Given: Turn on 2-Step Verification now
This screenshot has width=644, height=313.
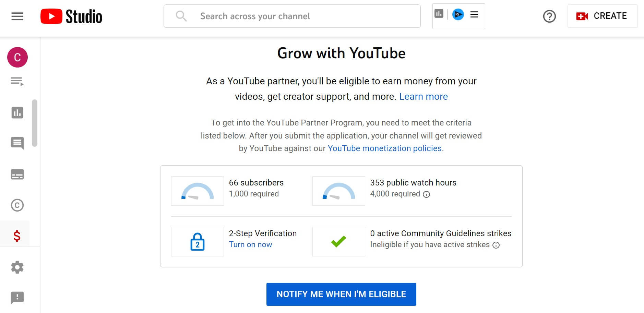Looking at the screenshot, I should point(250,244).
